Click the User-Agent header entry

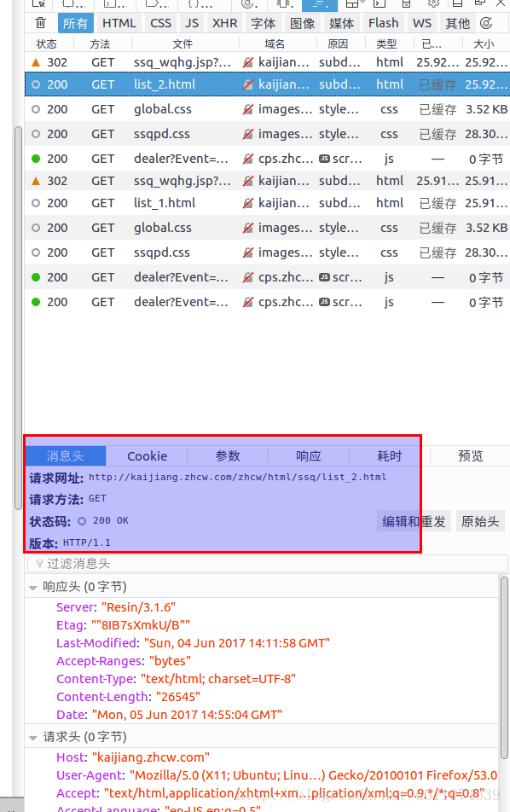click(x=277, y=775)
